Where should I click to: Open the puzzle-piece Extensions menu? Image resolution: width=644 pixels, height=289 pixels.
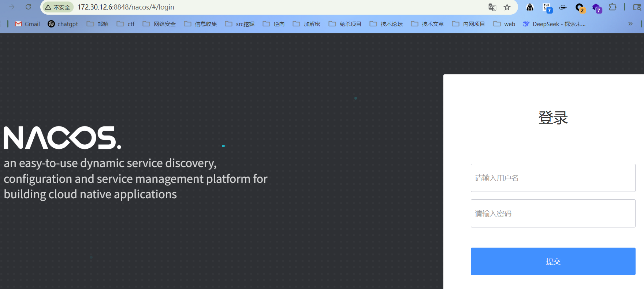[x=613, y=7]
